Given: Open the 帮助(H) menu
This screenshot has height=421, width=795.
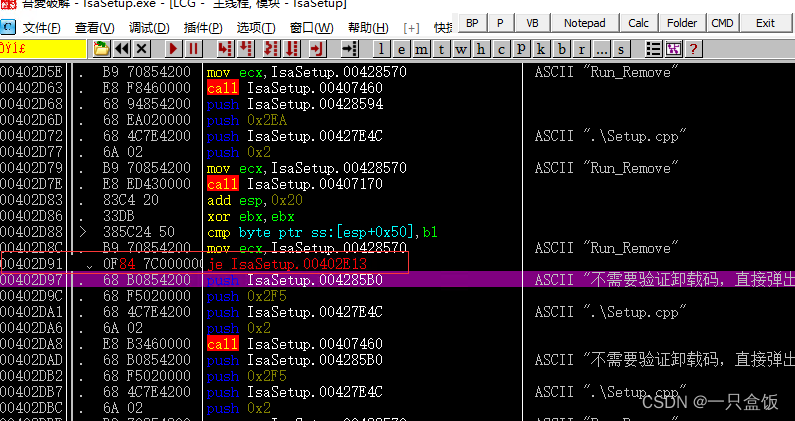Looking at the screenshot, I should 368,27.
